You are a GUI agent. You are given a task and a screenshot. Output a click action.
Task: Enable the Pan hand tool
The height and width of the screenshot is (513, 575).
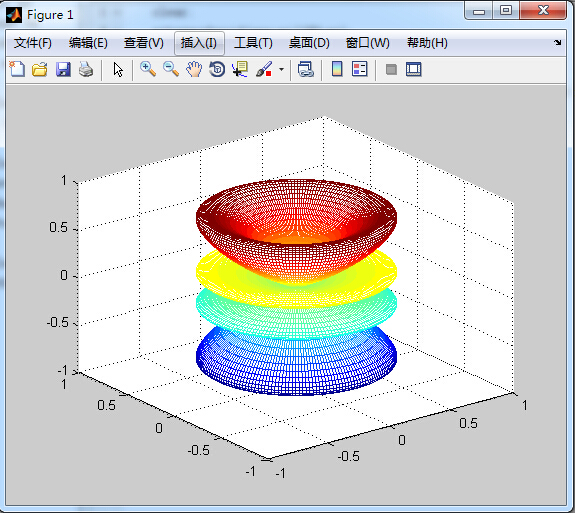(194, 69)
